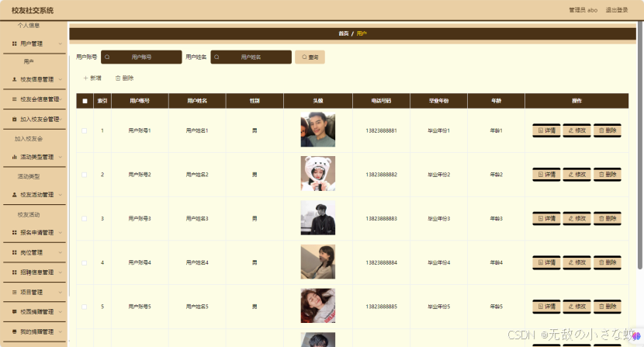Click the 报名申请管理 grid icon

15,232
